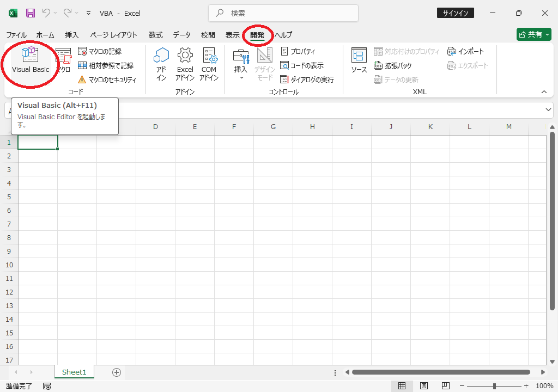The width and height of the screenshot is (558, 392).
Task: Click the zoom slider handle
Action: pos(494,386)
